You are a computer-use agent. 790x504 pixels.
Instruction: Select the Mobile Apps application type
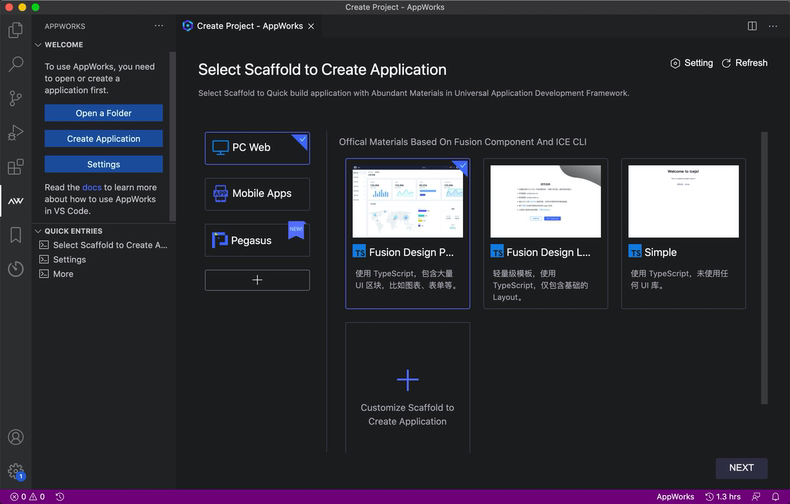257,194
